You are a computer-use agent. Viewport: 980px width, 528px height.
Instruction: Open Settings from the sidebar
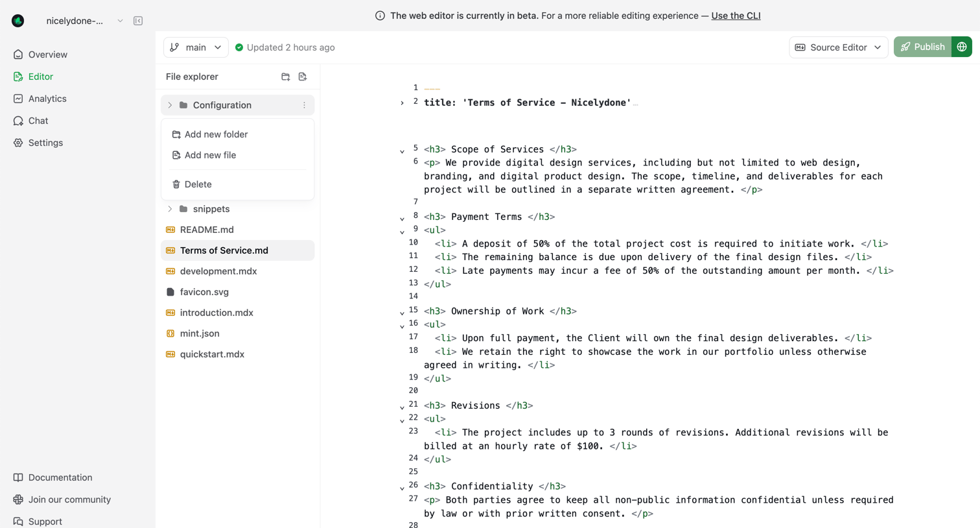pos(45,143)
